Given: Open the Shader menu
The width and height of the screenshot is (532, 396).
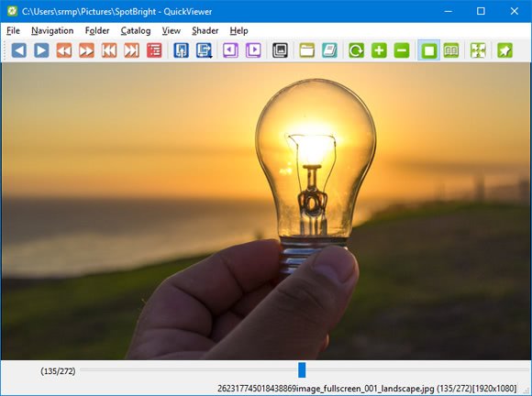Looking at the screenshot, I should [205, 31].
